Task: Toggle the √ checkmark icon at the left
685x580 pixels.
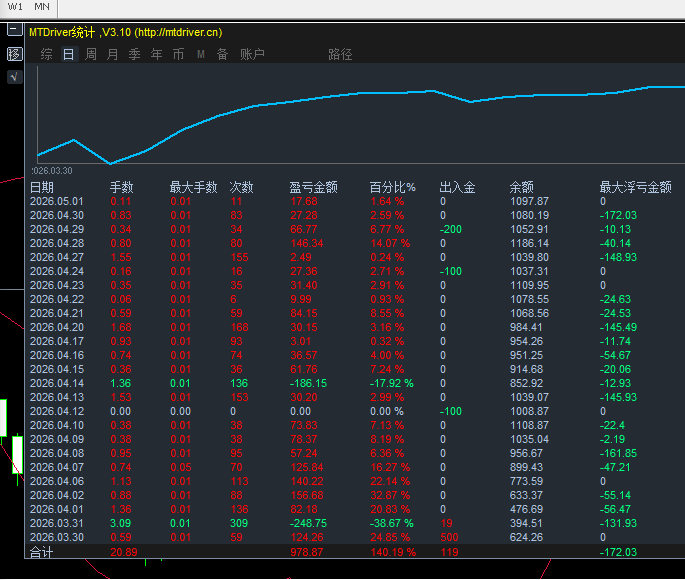Action: [14, 77]
